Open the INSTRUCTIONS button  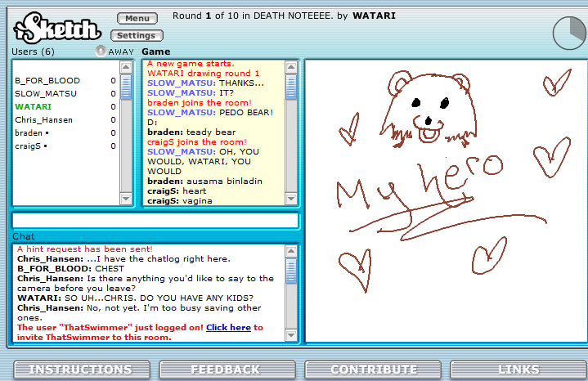(82, 370)
